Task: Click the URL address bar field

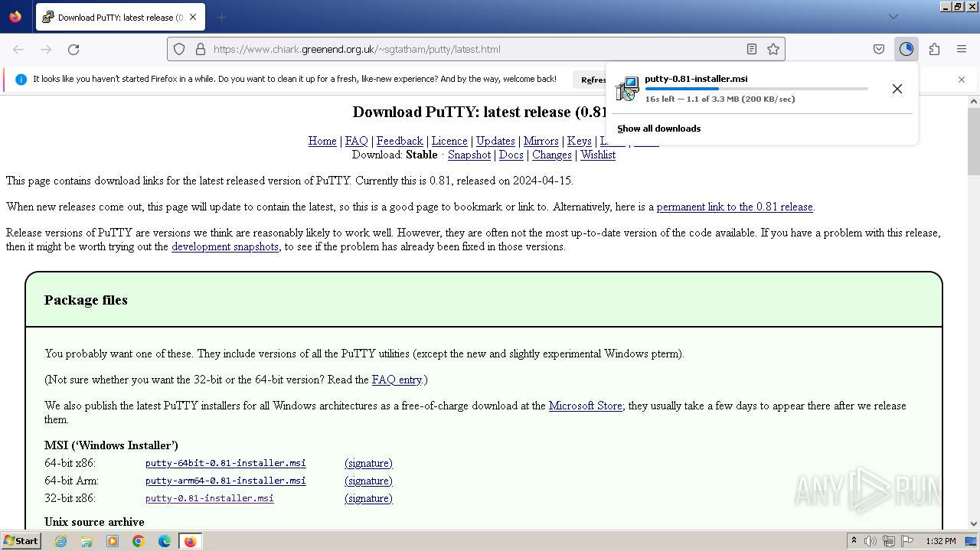Action: pyautogui.click(x=476, y=49)
